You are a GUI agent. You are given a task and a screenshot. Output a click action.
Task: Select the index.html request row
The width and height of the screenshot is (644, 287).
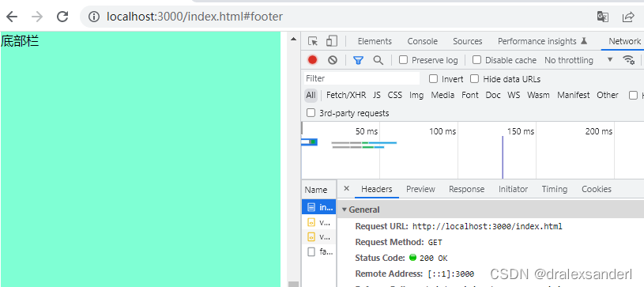click(x=318, y=207)
